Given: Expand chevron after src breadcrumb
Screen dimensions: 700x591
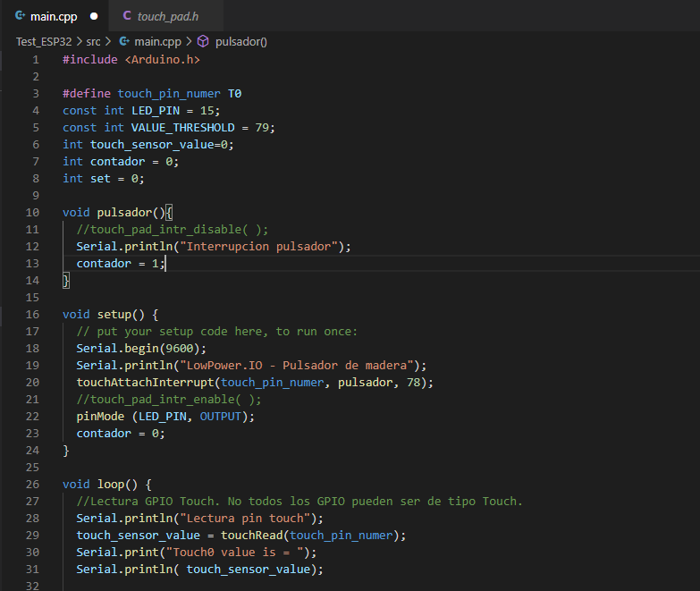Looking at the screenshot, I should tap(107, 41).
